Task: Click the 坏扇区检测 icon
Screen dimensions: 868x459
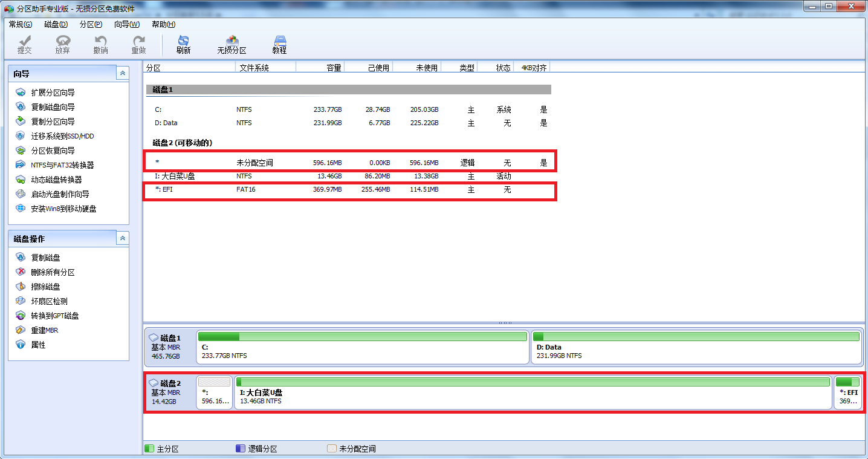Action: tap(21, 301)
